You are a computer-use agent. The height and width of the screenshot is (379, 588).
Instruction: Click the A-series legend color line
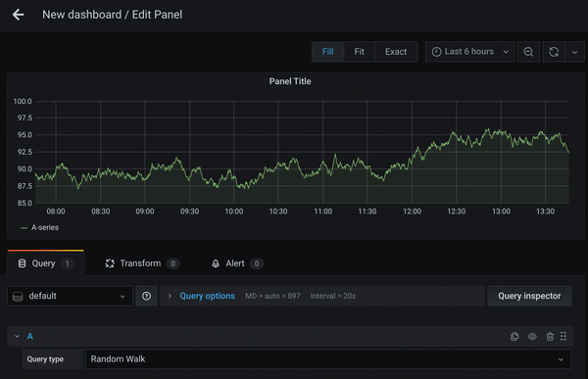click(x=24, y=228)
